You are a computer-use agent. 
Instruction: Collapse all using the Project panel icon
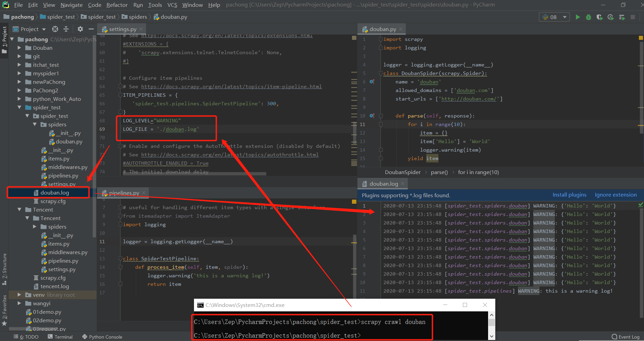66,29
